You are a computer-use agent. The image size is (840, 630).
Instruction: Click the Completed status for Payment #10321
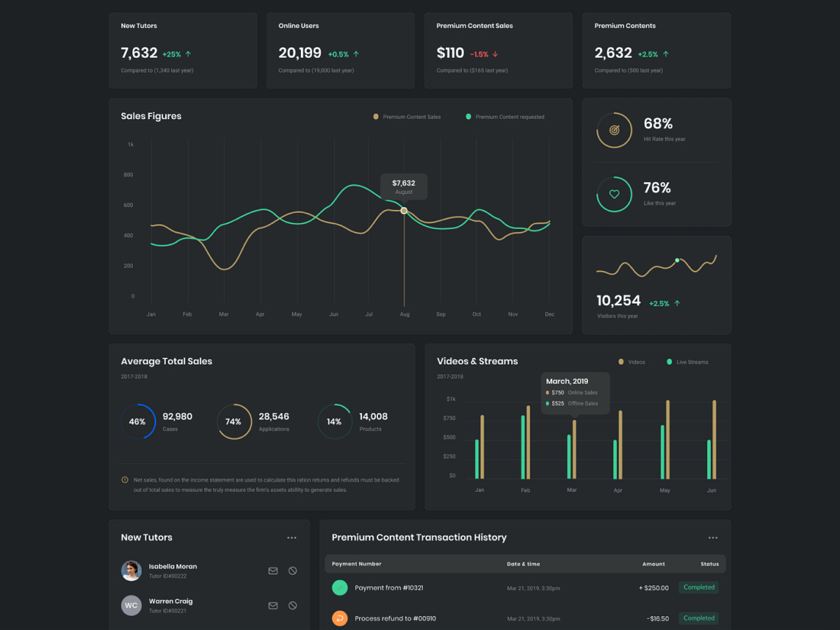tap(699, 587)
